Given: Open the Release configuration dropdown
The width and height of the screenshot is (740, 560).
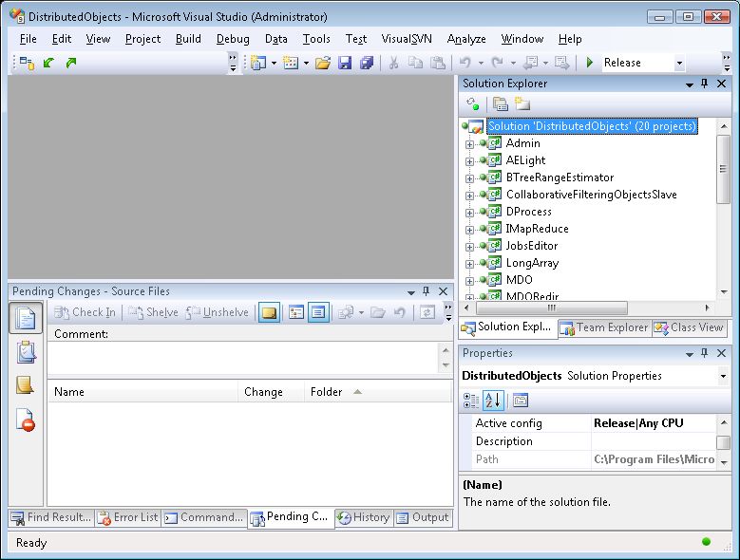Looking at the screenshot, I should pos(679,63).
